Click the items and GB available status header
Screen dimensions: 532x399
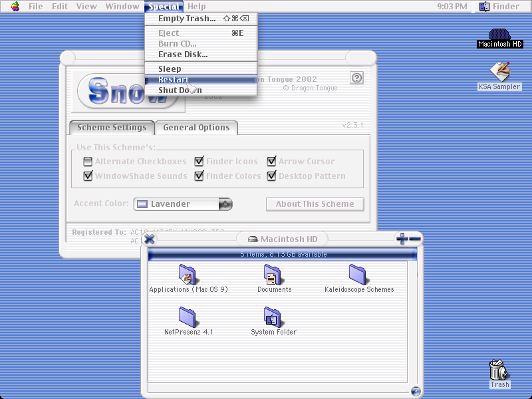point(283,254)
